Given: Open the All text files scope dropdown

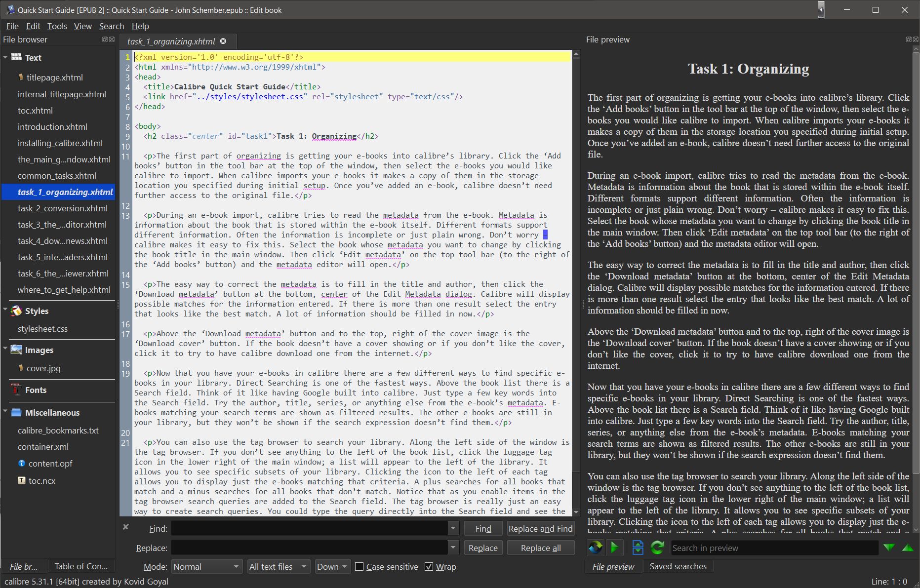Looking at the screenshot, I should tap(279, 567).
